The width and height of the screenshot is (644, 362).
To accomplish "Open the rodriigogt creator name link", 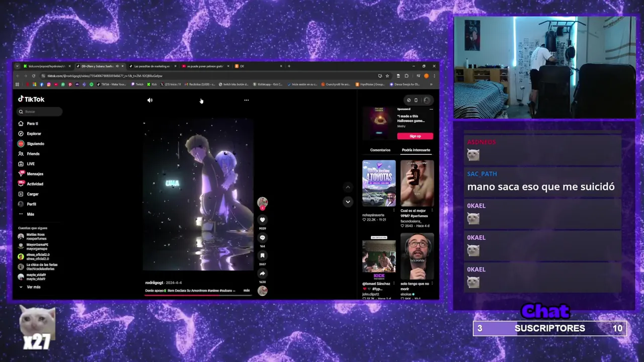I will pos(154,283).
